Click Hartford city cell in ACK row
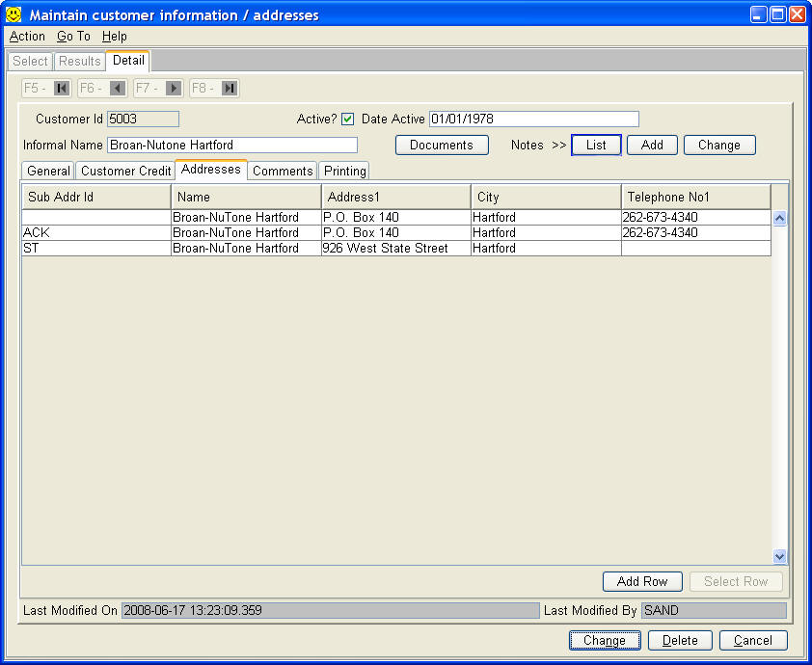Viewport: 812px width, 665px height. click(547, 233)
